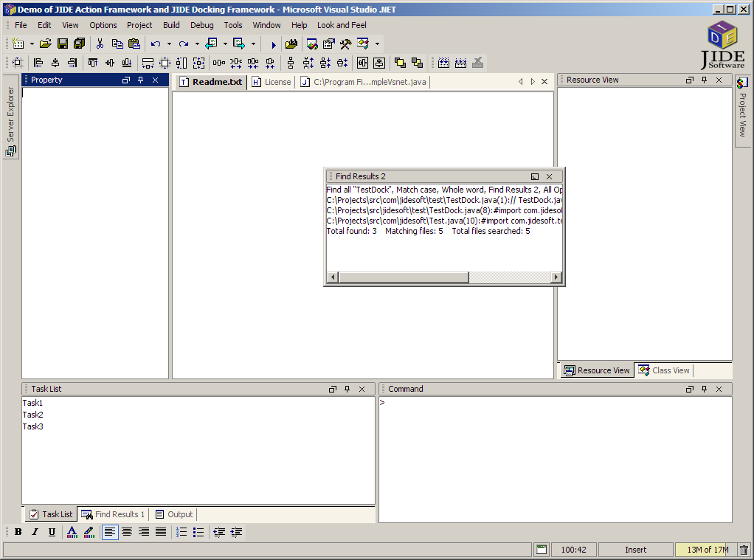Open the Navigate Forward dropdown arrow
The width and height of the screenshot is (754, 560).
click(x=253, y=44)
